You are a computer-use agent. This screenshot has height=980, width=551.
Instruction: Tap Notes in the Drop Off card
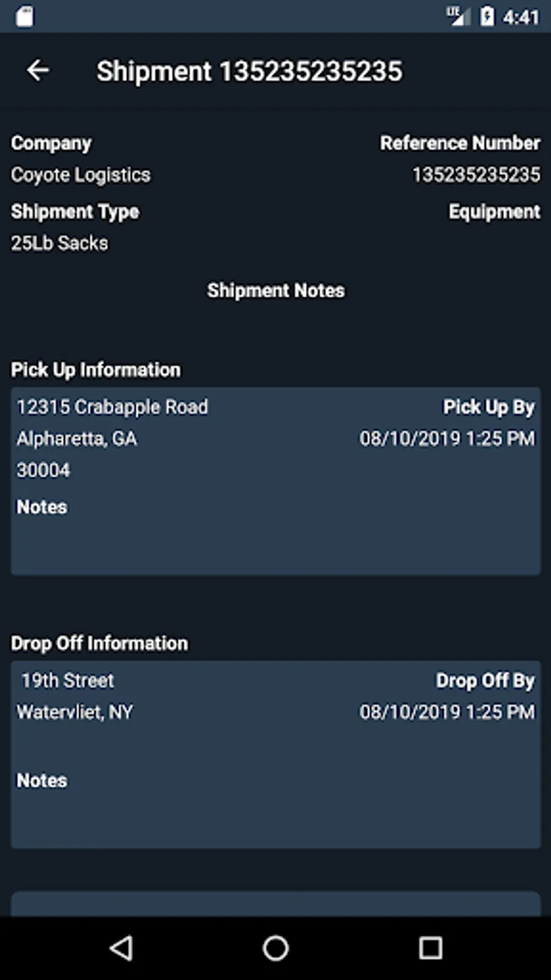42,780
